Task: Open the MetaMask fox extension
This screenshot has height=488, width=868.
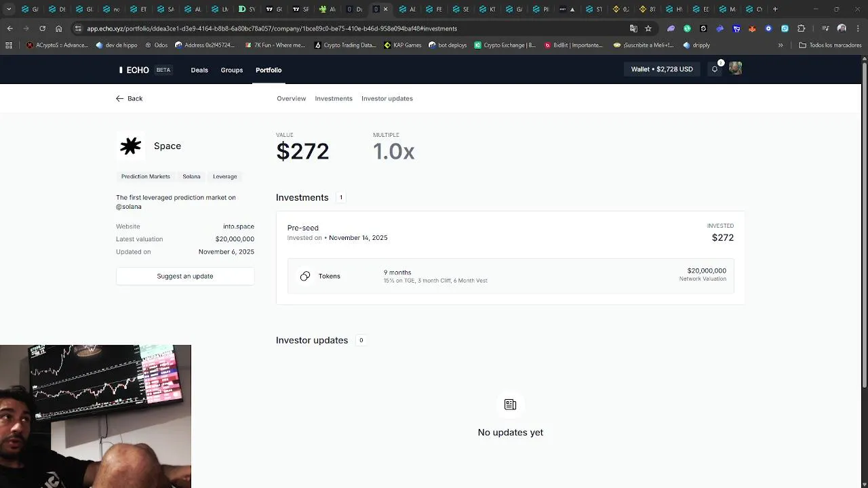Action: click(752, 28)
